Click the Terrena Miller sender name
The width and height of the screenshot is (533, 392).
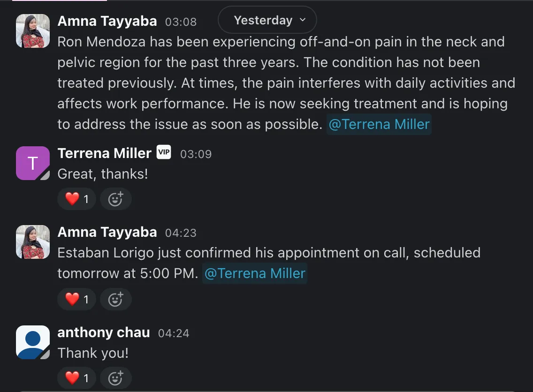click(x=104, y=153)
